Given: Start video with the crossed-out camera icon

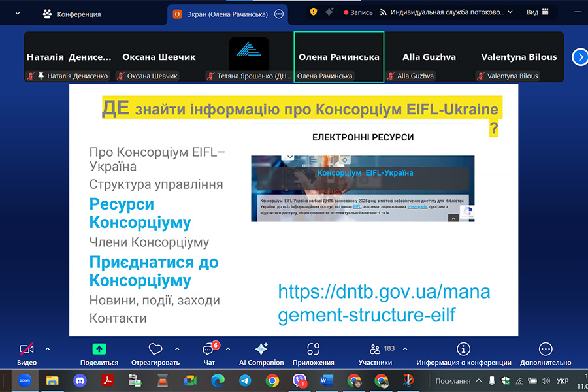Looking at the screenshot, I should click(x=27, y=350).
